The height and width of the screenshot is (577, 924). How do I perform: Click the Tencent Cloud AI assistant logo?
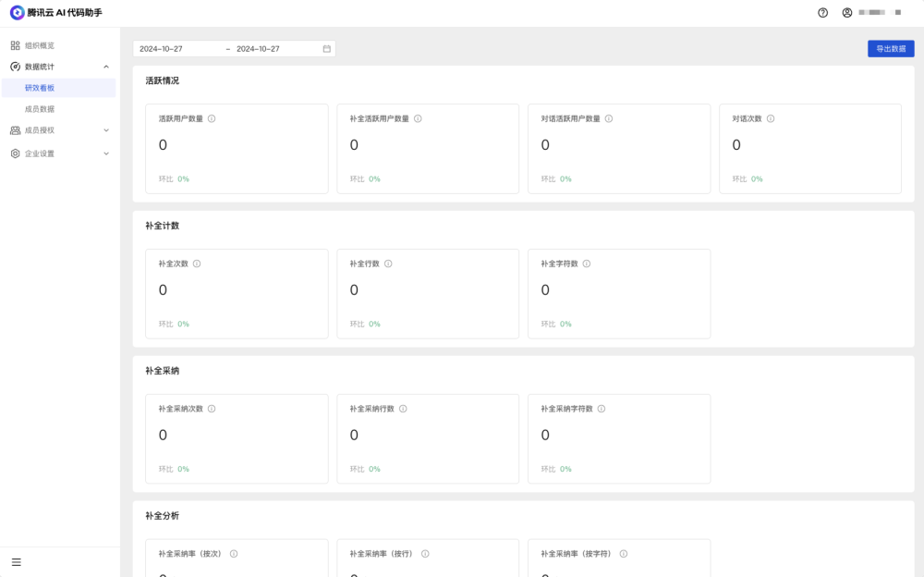(x=18, y=13)
